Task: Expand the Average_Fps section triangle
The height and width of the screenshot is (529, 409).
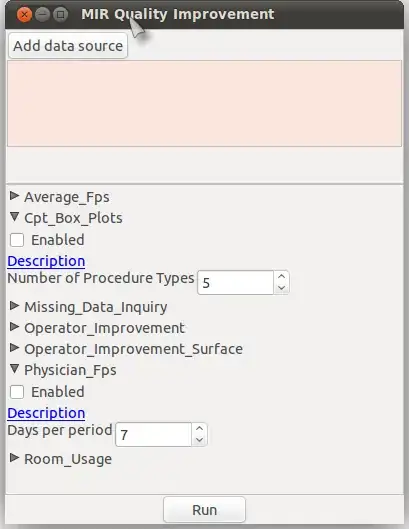Action: (x=14, y=196)
